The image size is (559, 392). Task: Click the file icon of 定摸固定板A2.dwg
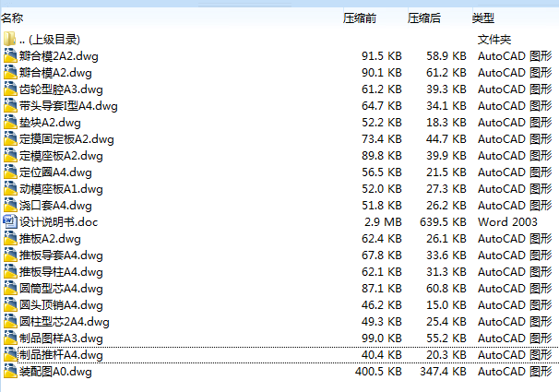[x=10, y=139]
